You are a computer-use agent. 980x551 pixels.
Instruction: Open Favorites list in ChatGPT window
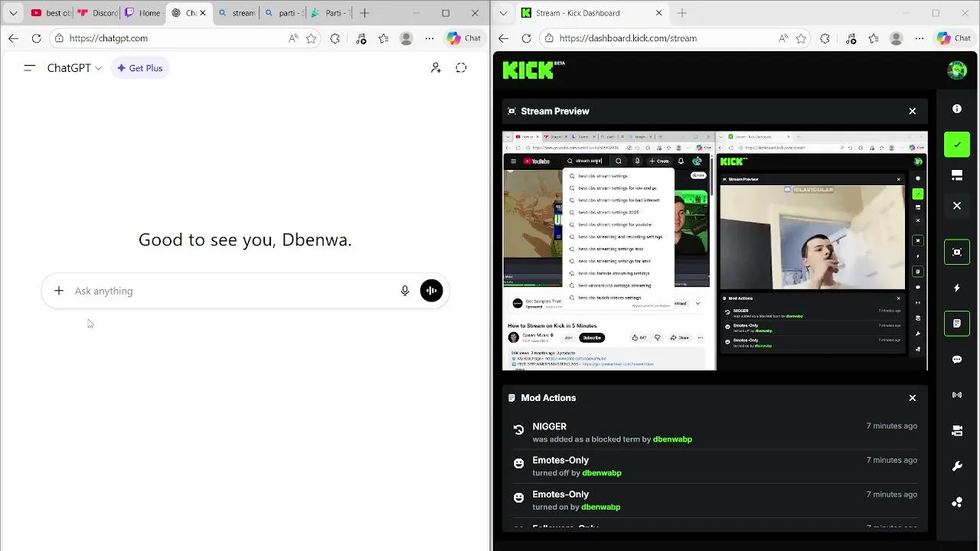click(x=384, y=38)
